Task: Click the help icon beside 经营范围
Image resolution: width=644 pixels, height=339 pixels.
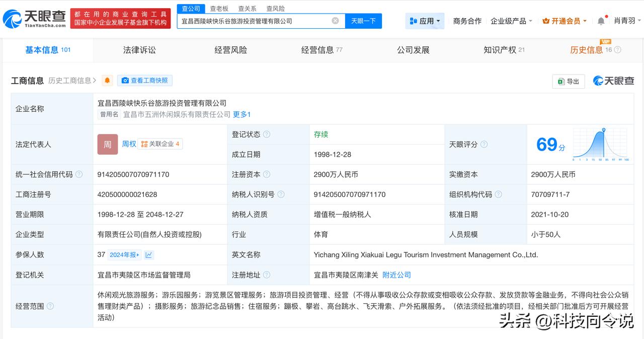Action: [x=50, y=306]
